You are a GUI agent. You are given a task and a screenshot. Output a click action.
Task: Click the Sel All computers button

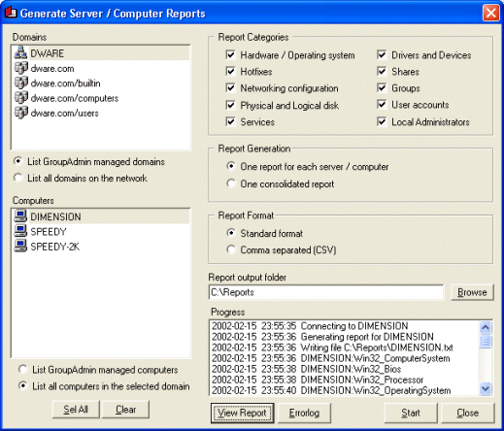76,410
